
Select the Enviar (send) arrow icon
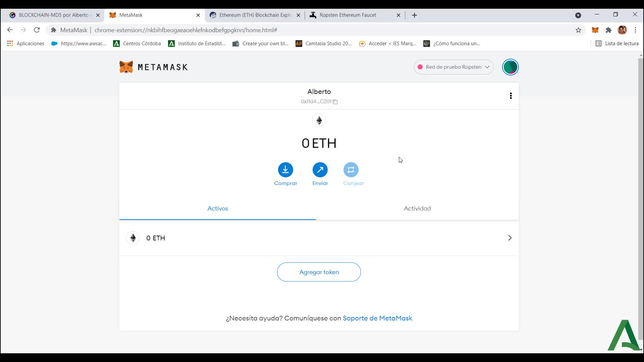320,170
